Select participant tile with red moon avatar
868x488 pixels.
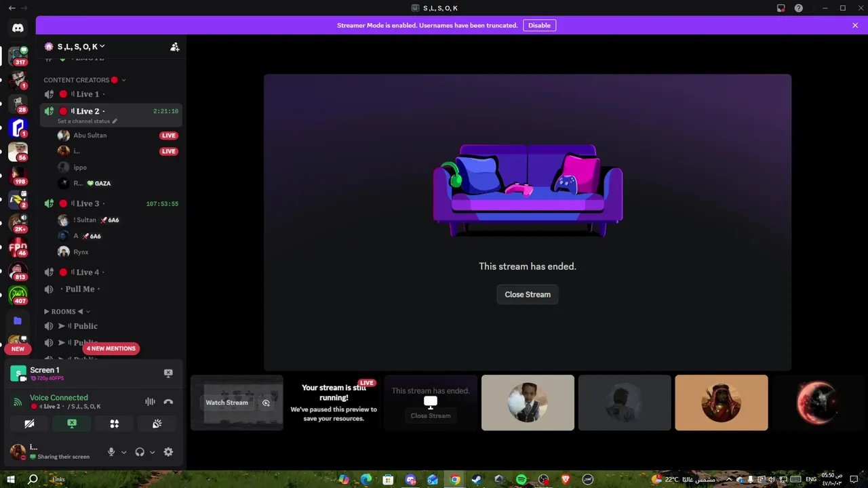(818, 403)
